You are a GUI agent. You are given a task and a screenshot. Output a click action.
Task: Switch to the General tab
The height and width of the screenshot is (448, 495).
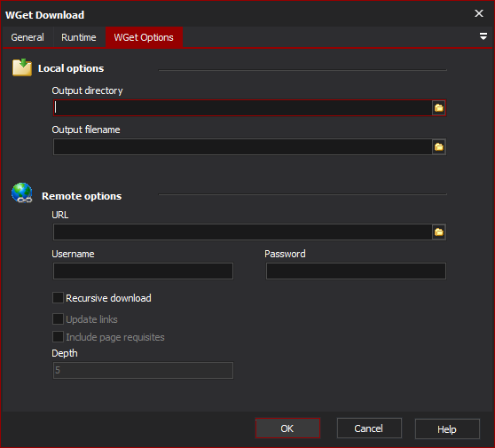click(27, 37)
